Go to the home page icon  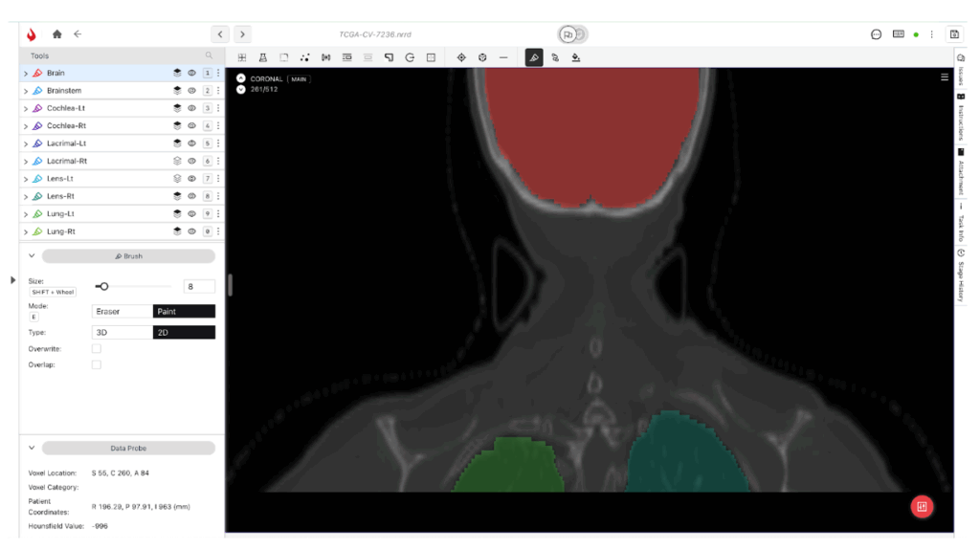pyautogui.click(x=56, y=34)
